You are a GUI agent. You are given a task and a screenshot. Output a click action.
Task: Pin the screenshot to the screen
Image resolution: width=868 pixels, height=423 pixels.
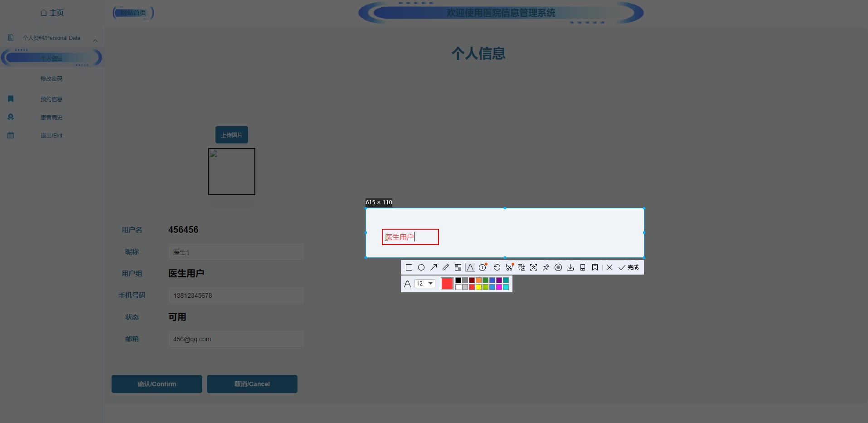(x=546, y=267)
